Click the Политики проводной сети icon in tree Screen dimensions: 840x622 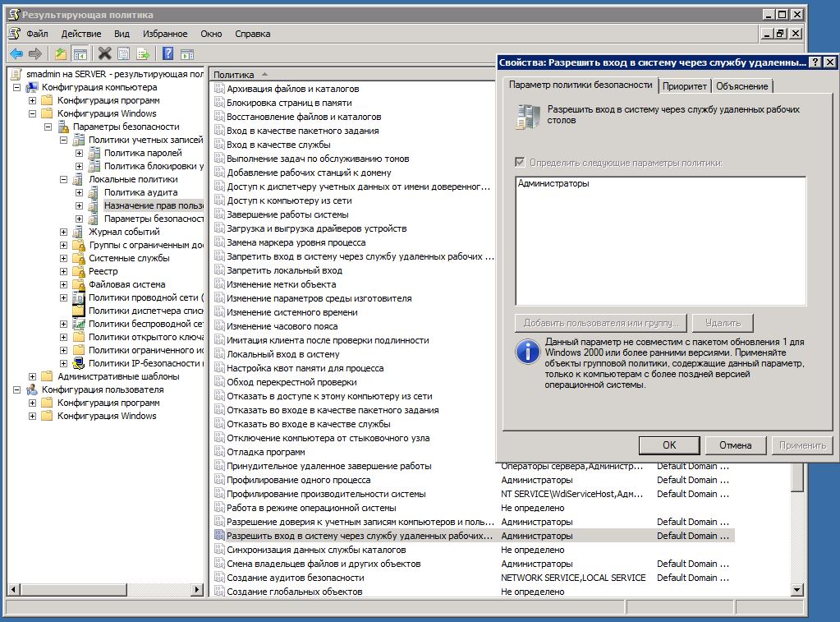(x=79, y=297)
